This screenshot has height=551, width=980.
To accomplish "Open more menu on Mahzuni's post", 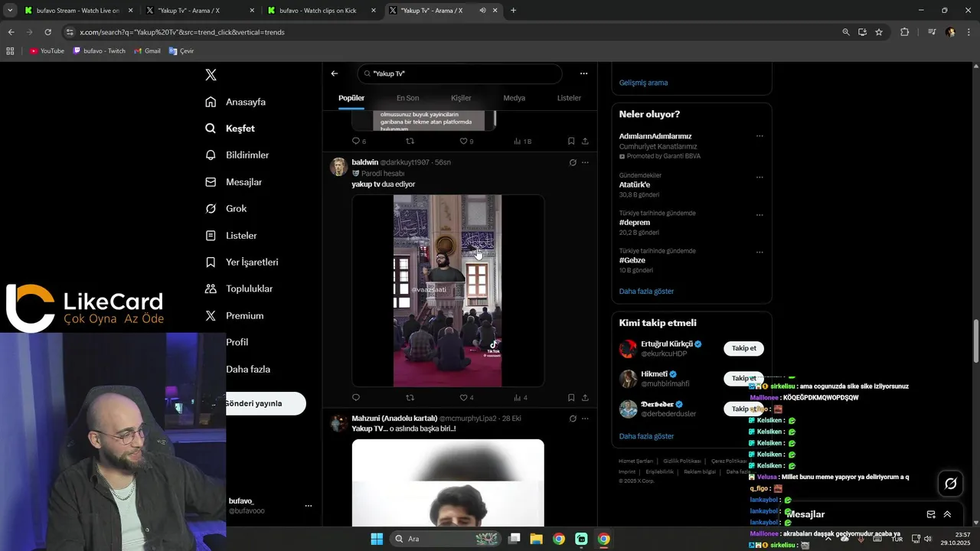I will pos(585,419).
